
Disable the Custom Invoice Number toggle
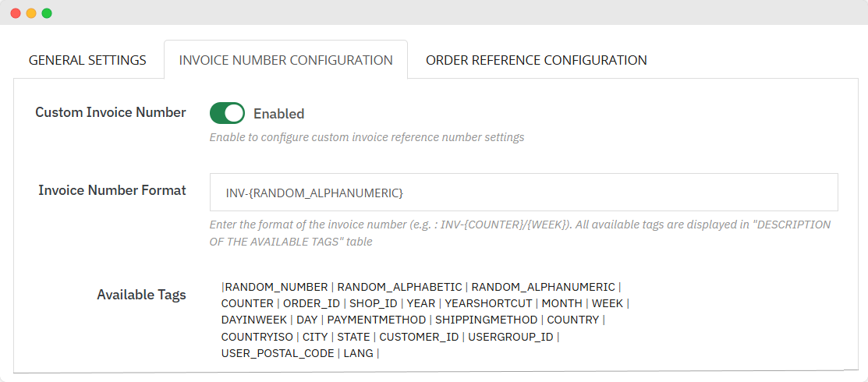(227, 114)
